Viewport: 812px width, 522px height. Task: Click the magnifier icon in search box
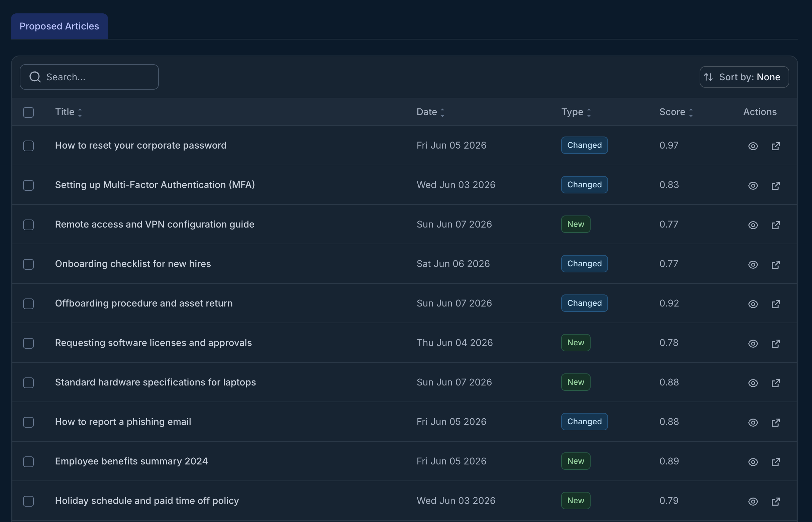[x=35, y=77]
